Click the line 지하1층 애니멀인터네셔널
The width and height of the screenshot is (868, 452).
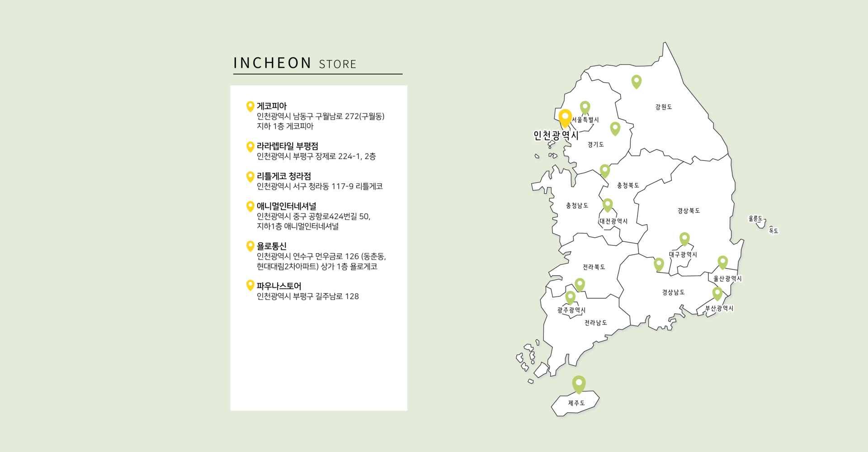[297, 226]
